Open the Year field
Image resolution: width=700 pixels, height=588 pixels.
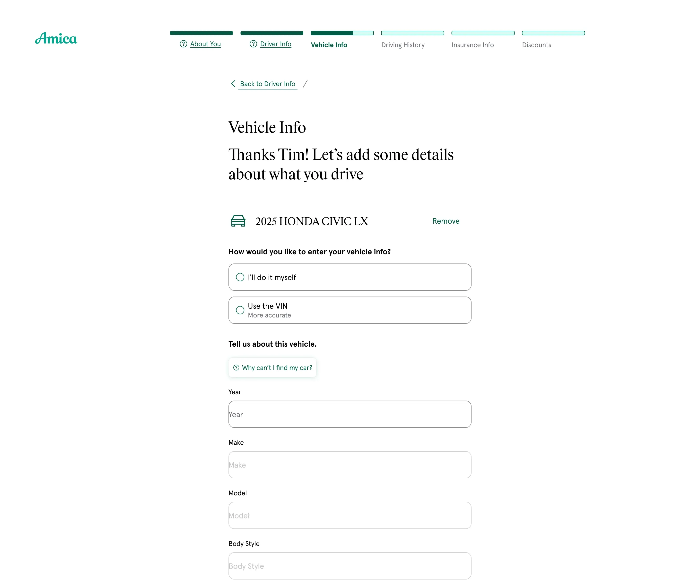pos(350,414)
